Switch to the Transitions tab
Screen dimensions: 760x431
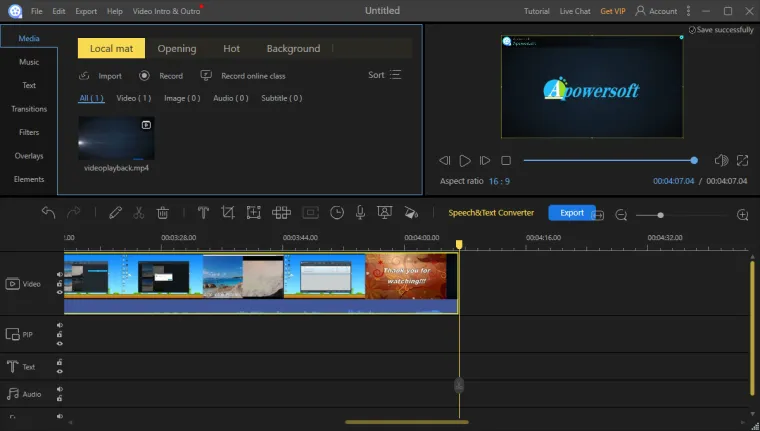29,109
